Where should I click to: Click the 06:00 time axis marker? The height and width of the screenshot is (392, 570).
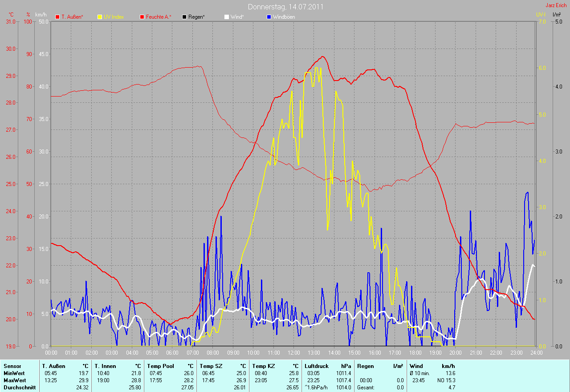coord(172,353)
